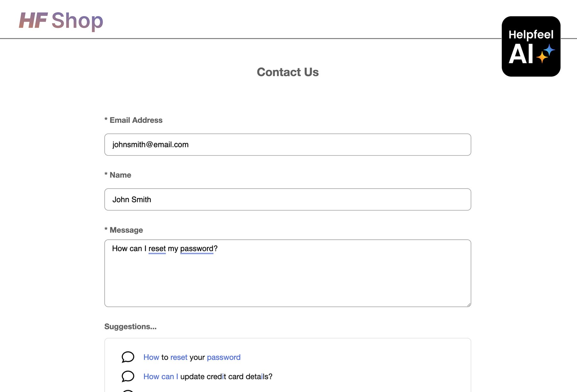Click the 'Suggestions...' label
The height and width of the screenshot is (392, 577).
(x=130, y=327)
